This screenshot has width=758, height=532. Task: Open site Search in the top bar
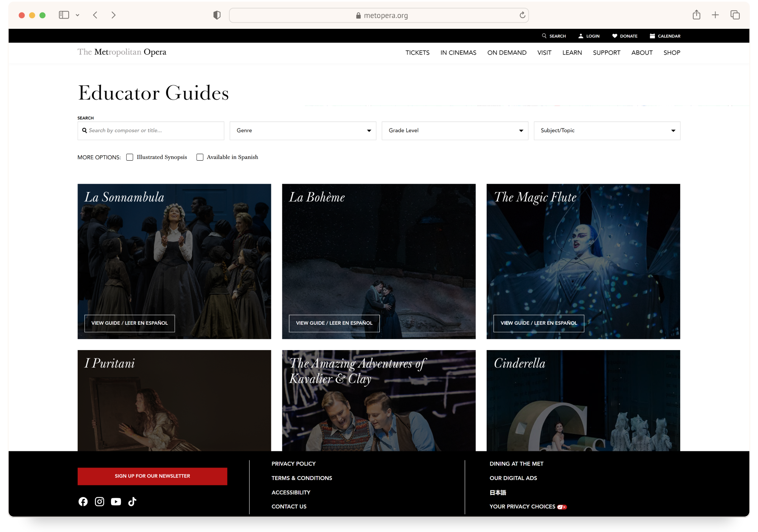click(554, 36)
